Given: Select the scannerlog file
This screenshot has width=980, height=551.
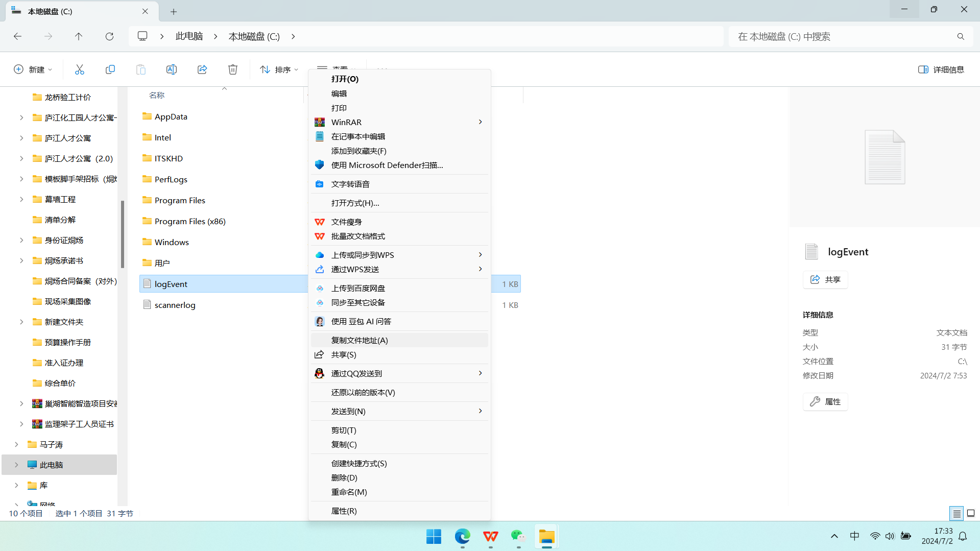Looking at the screenshot, I should click(x=175, y=305).
